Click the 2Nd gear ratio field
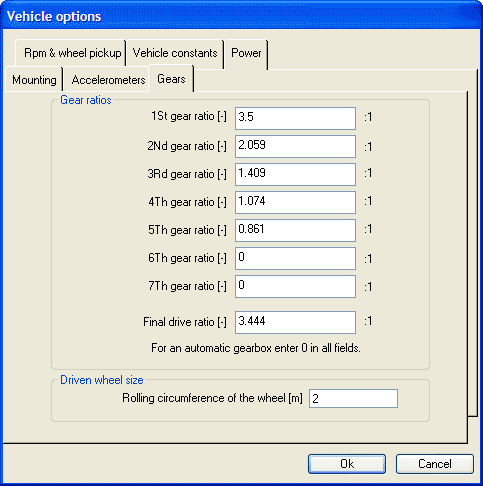The height and width of the screenshot is (486, 483). (x=295, y=146)
